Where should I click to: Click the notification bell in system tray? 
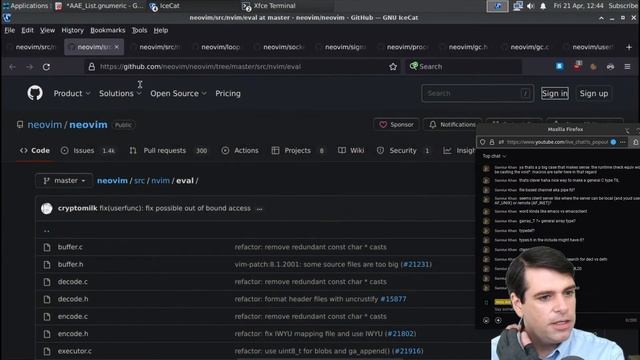tap(543, 6)
